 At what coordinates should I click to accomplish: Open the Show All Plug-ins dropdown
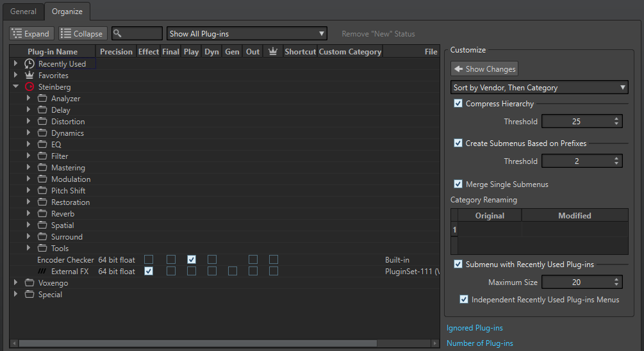coord(247,34)
